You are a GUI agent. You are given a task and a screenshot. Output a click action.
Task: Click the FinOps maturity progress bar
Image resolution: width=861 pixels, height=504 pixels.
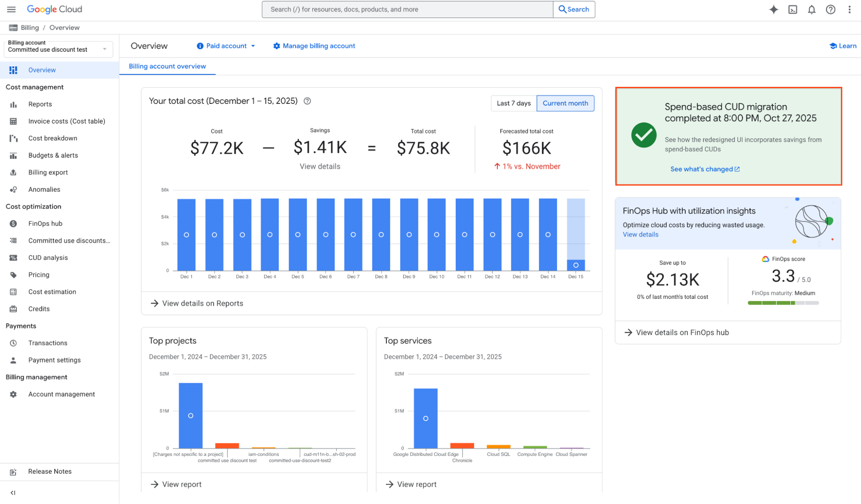tap(783, 302)
